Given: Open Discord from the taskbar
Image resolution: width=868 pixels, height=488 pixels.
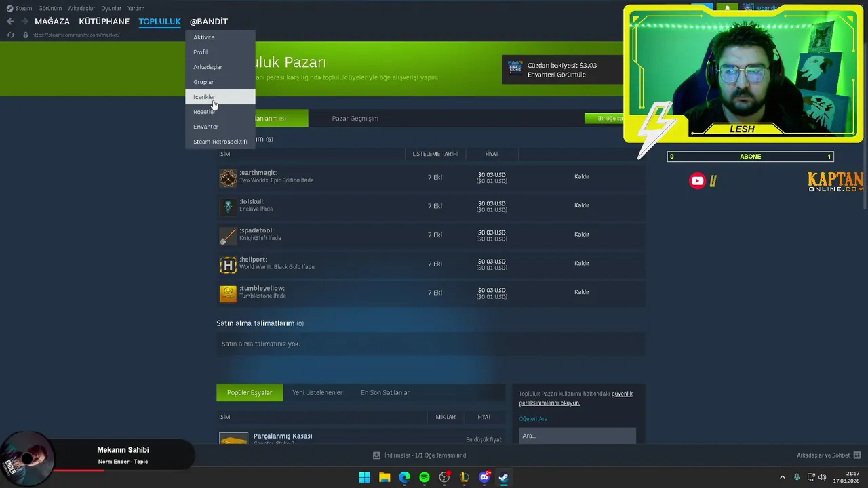Looking at the screenshot, I should (484, 477).
